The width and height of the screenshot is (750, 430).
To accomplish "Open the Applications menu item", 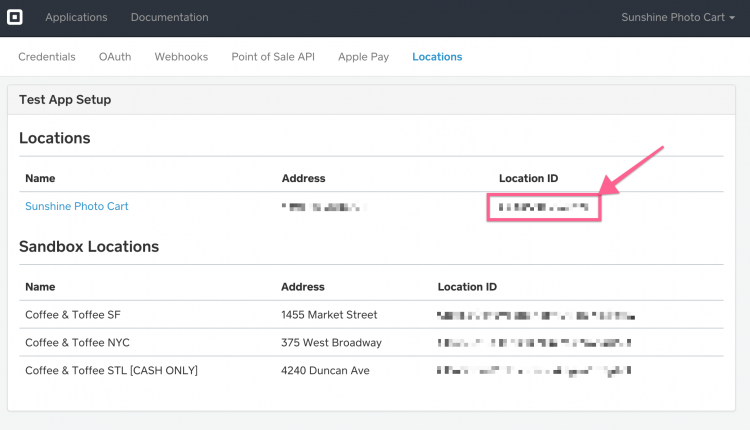I will (76, 17).
